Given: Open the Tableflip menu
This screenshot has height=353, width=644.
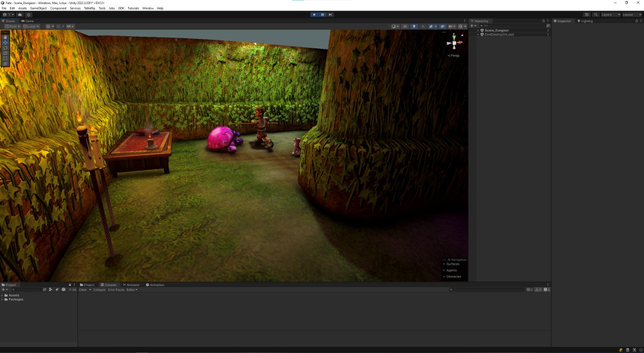Looking at the screenshot, I should 89,8.
